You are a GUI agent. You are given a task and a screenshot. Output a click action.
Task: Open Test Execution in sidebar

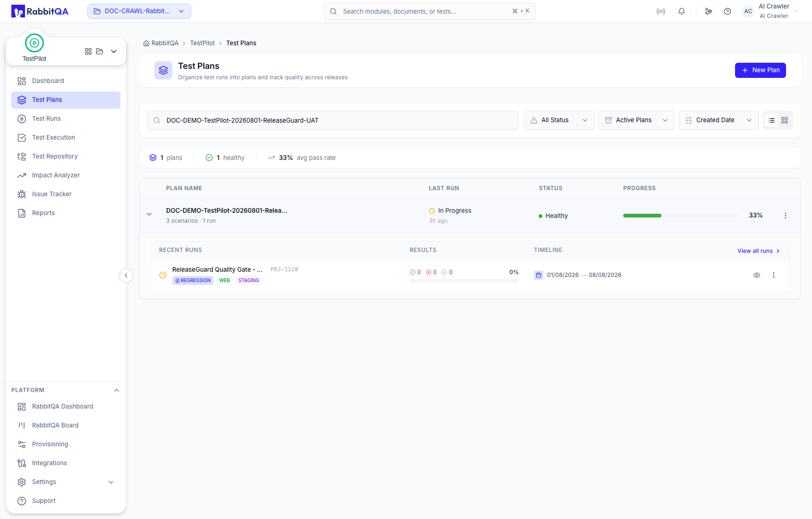pos(66,138)
